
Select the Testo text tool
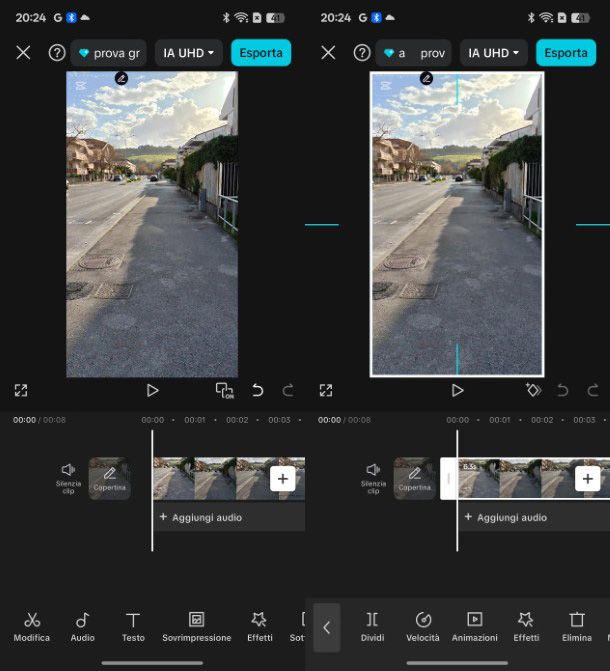[133, 627]
